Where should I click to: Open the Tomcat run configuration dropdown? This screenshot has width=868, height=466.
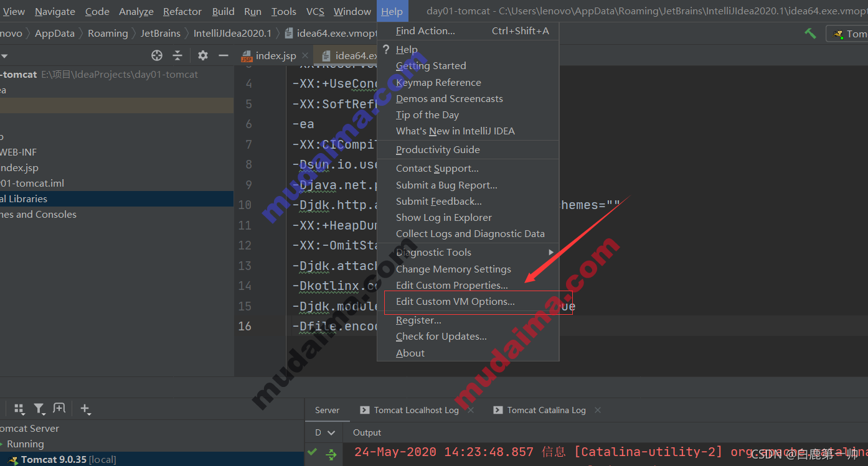point(847,34)
